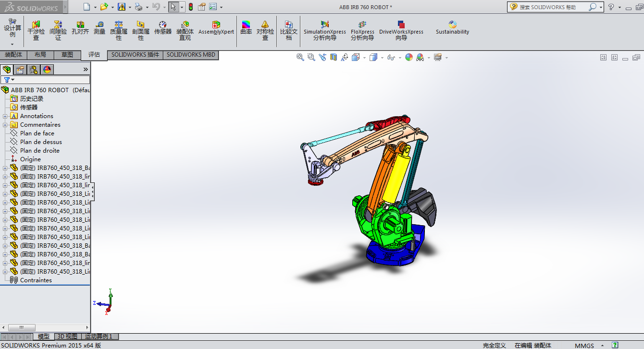This screenshot has height=349, width=644.
Task: Launch the 间隙验证 clearance verification tool
Action: (58, 30)
